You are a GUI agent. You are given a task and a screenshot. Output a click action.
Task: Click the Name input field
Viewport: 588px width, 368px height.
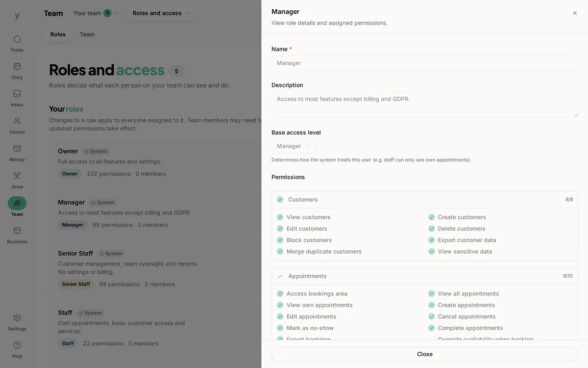click(x=425, y=63)
